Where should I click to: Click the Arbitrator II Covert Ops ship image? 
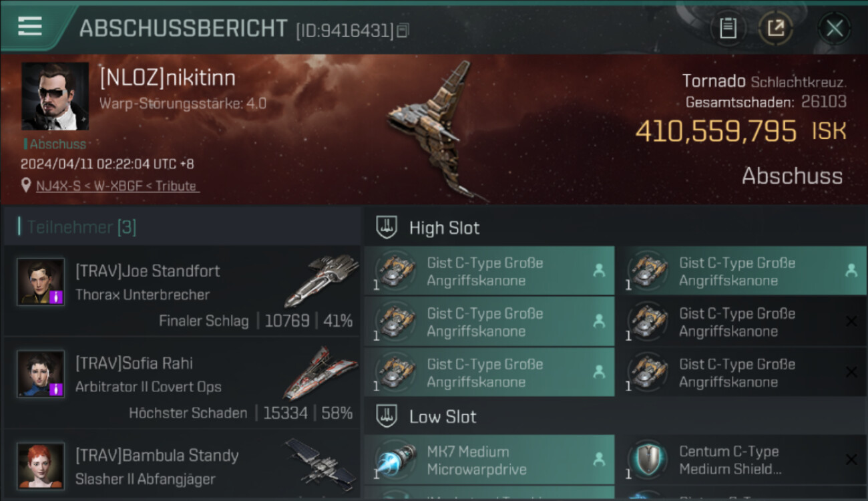coord(318,374)
